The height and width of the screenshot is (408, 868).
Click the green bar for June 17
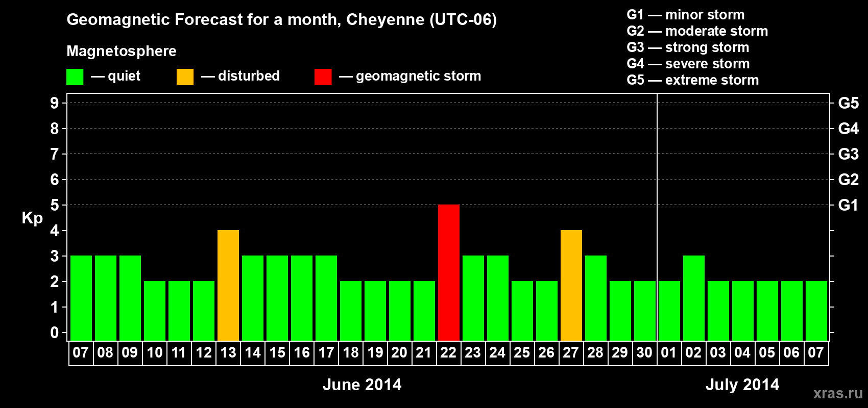click(x=326, y=298)
